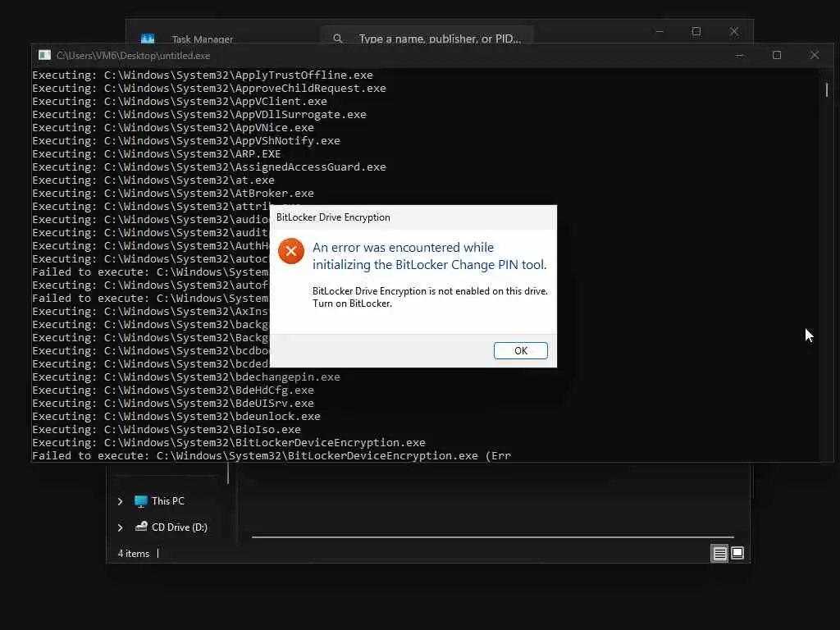Click console line 'ApproveChildRequest.exe'
This screenshot has height=630, width=840.
(209, 89)
